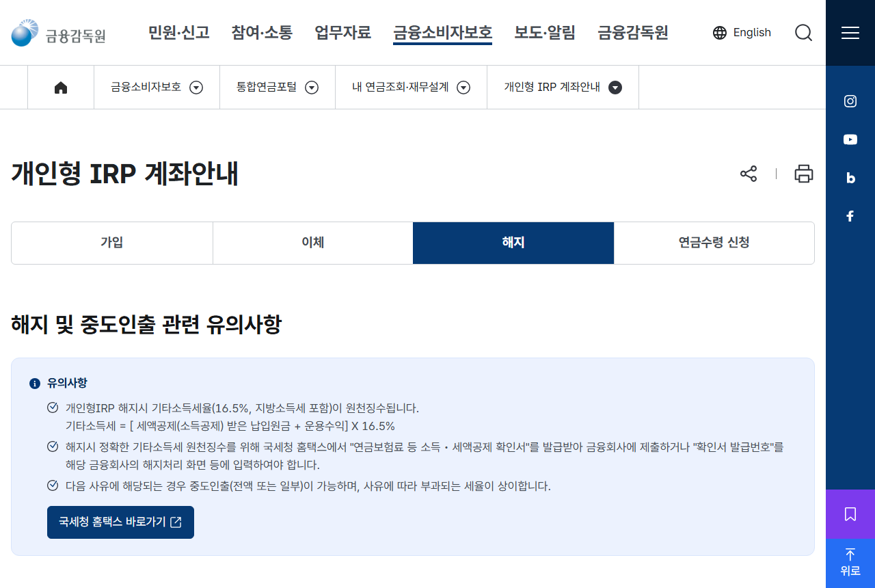875x588 pixels.
Task: Open the Facebook sidebar icon
Action: [850, 216]
